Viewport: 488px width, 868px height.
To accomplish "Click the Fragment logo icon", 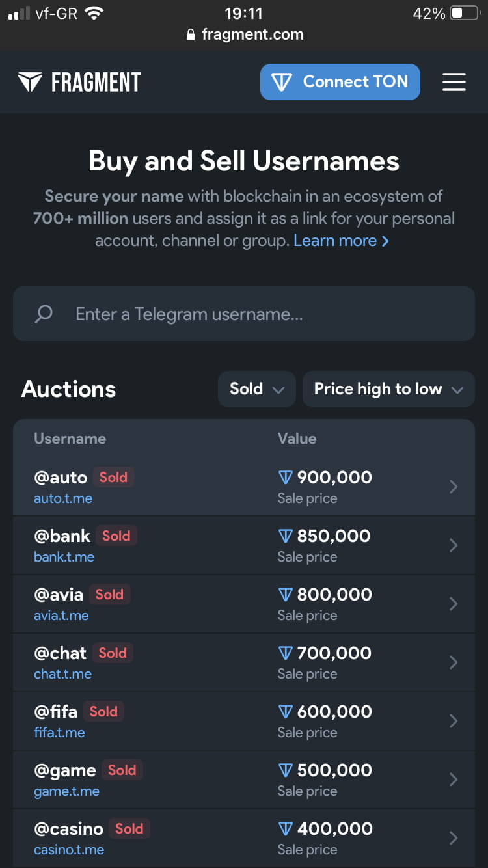I will tap(30, 82).
